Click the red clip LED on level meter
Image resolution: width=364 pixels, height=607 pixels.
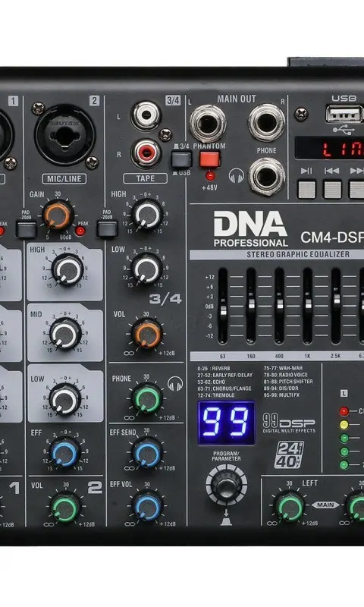pos(344,411)
